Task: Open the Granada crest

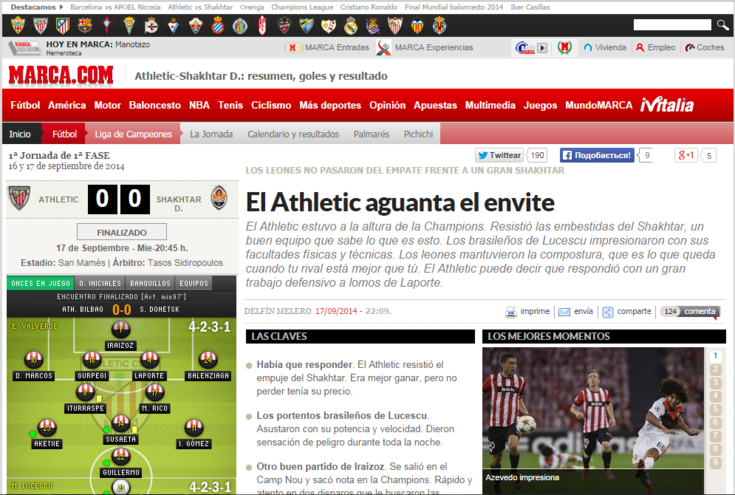Action: pyautogui.click(x=262, y=25)
